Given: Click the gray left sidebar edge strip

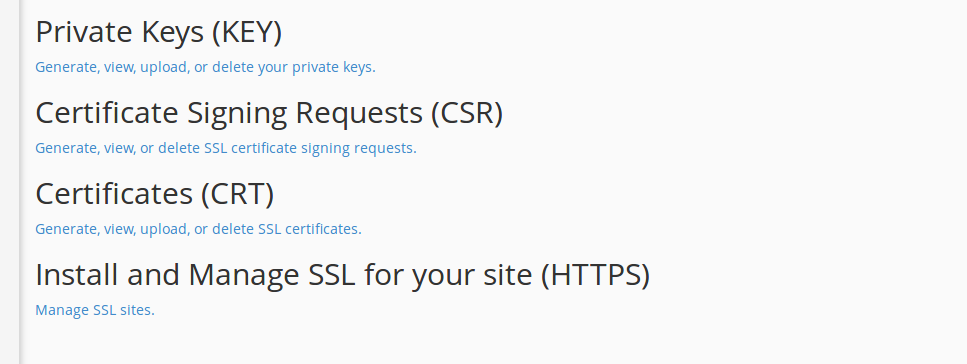Looking at the screenshot, I should tap(9, 182).
